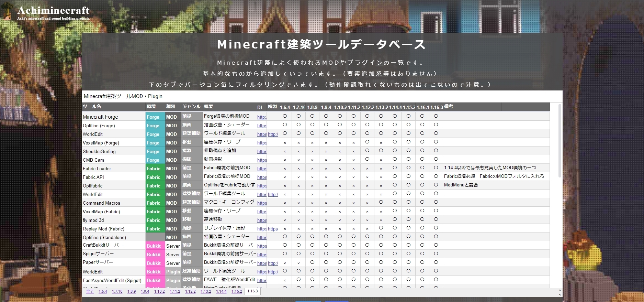The width and height of the screenshot is (644, 302).
Task: Select the Replay Mod (Fabric) name cell
Action: click(x=114, y=228)
